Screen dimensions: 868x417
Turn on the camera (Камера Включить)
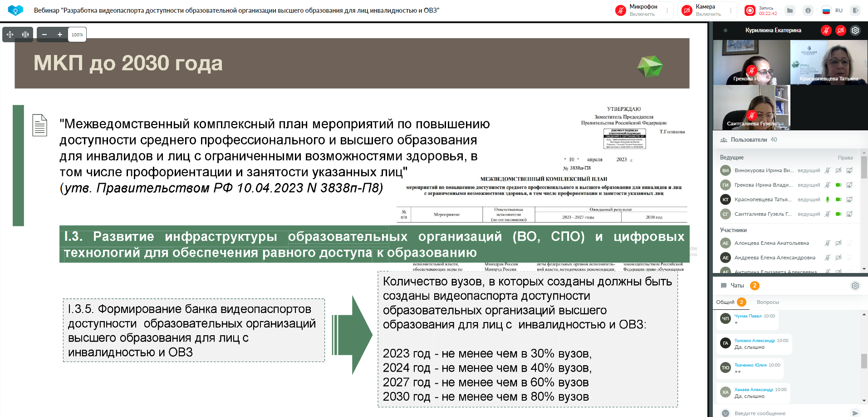pyautogui.click(x=703, y=10)
